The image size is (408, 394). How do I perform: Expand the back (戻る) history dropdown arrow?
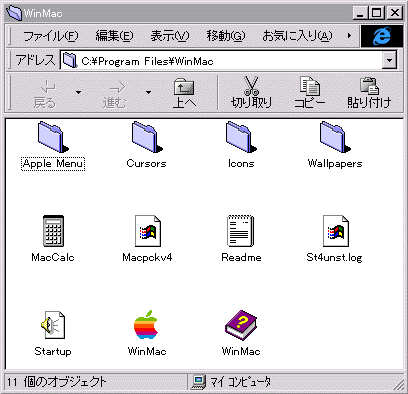(79, 92)
